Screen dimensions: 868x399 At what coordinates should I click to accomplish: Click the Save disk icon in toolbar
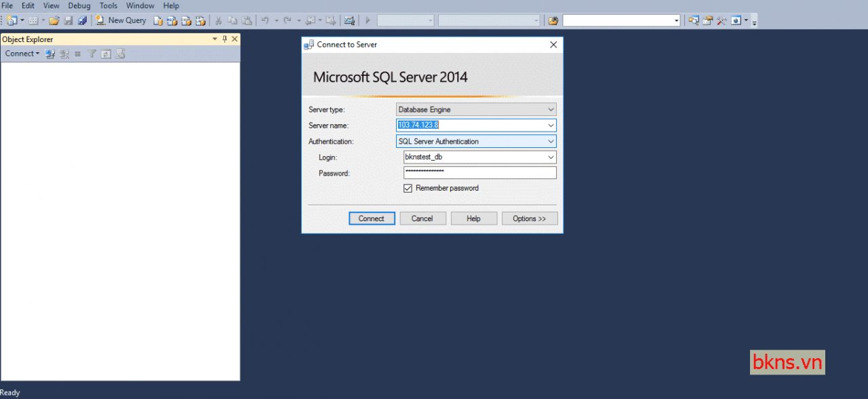pos(68,20)
